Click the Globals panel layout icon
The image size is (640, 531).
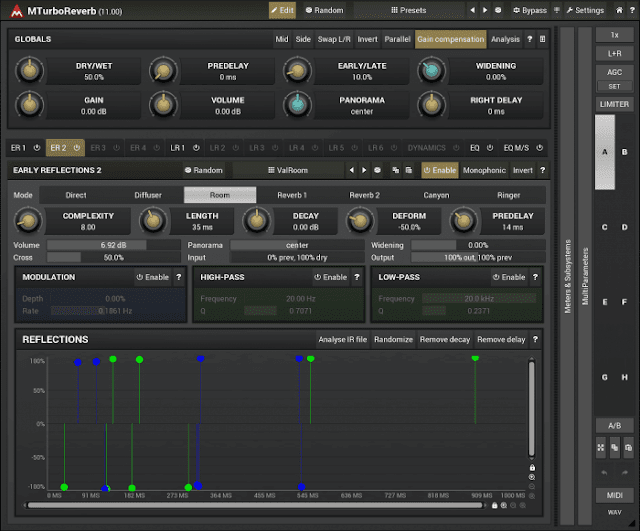point(542,39)
